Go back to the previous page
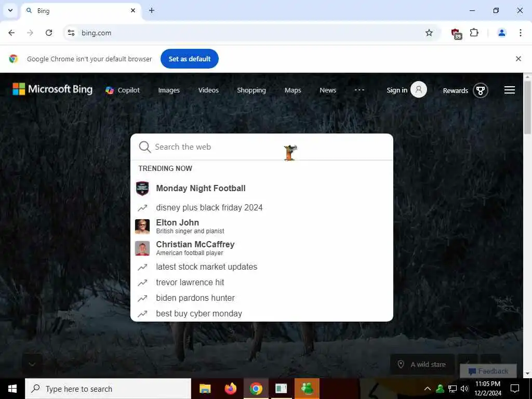 pyautogui.click(x=11, y=33)
